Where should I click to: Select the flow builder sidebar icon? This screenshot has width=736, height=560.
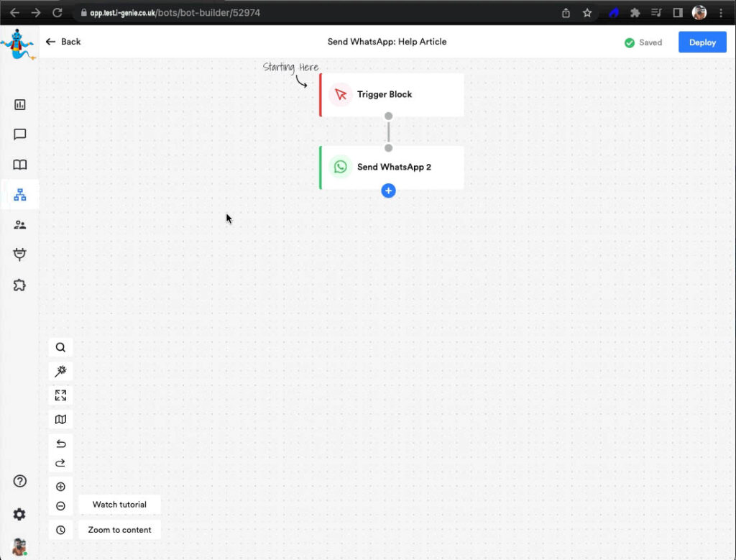click(20, 195)
